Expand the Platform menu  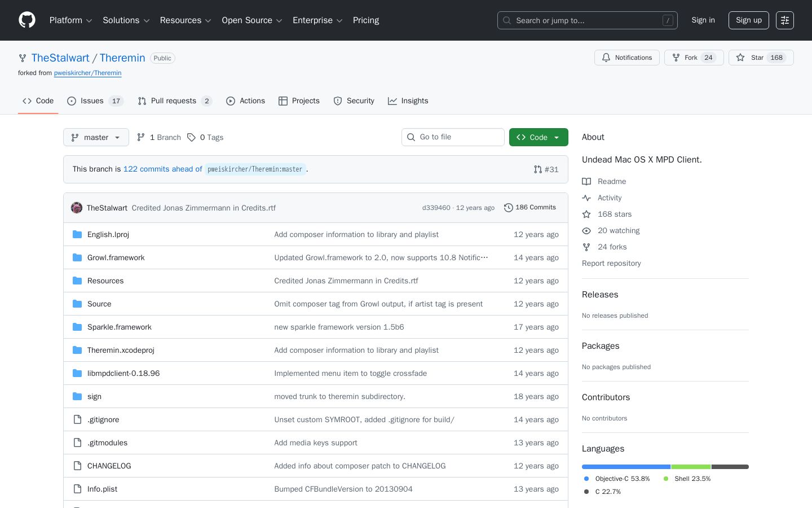70,20
